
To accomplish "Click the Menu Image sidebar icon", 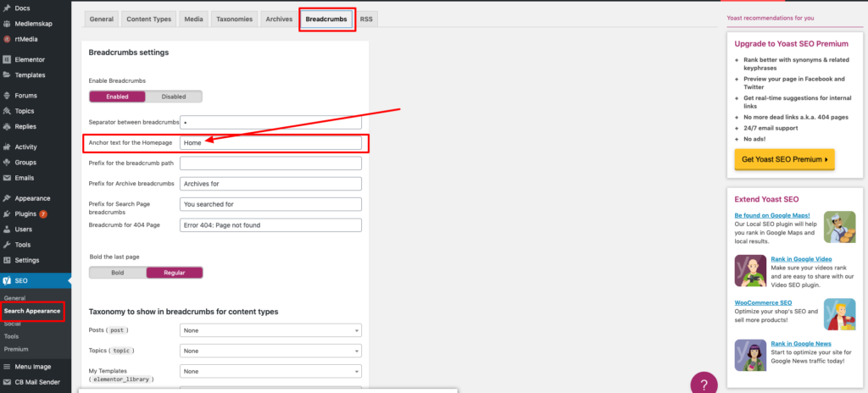I will coord(7,367).
